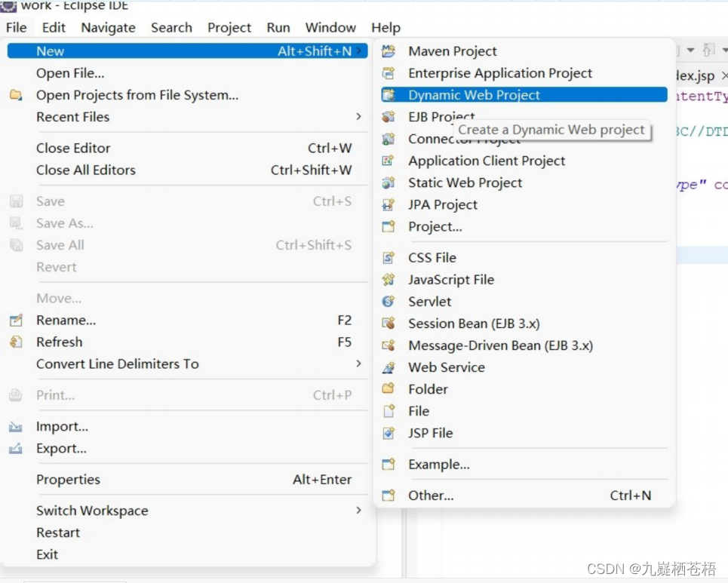Image resolution: width=728 pixels, height=583 pixels.
Task: Open the Help menu
Action: click(x=386, y=28)
